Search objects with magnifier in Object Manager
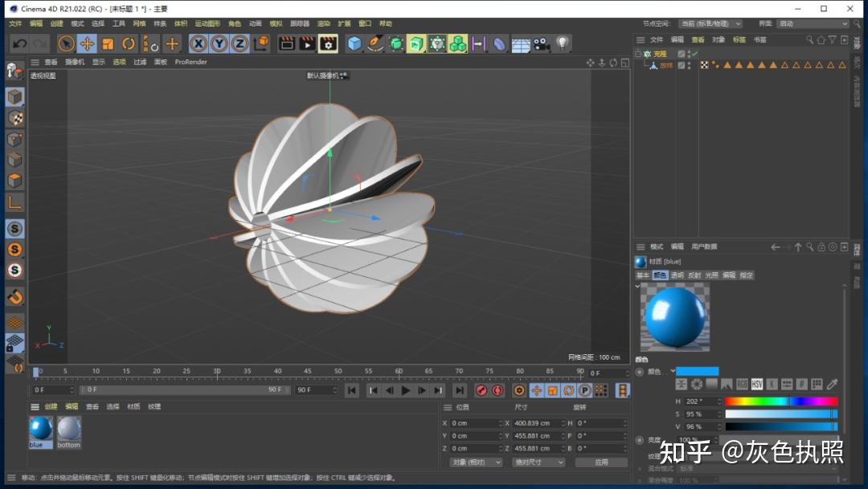868x489 pixels. 809,39
